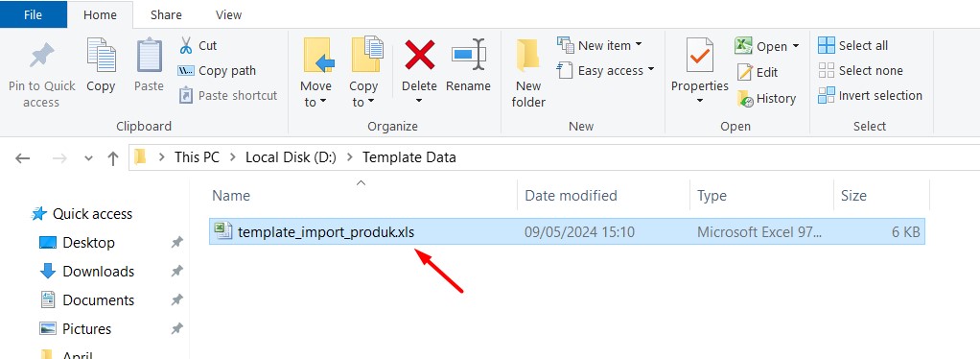Open Downloads in Quick access sidebar
980x359 pixels.
pos(98,272)
